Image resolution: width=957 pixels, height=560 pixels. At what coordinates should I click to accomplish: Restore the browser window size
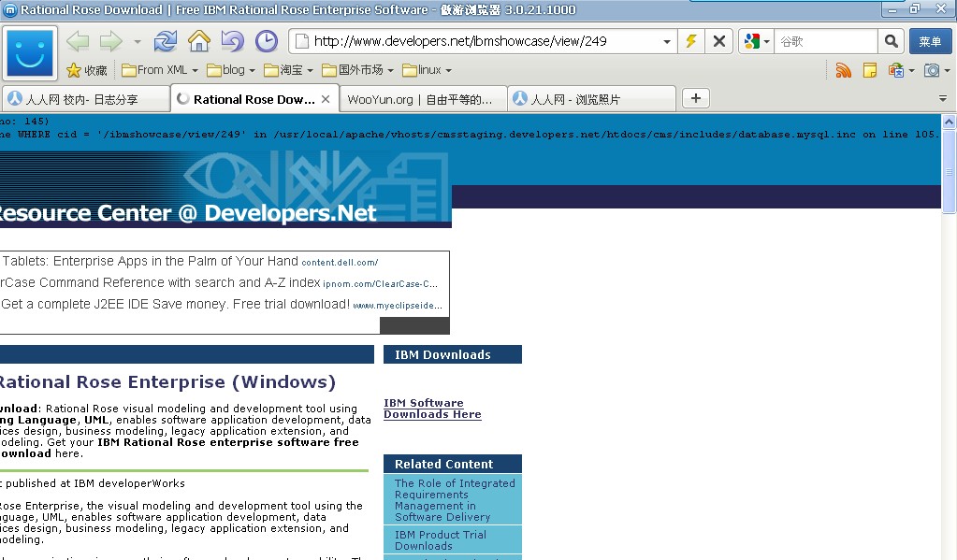click(914, 8)
